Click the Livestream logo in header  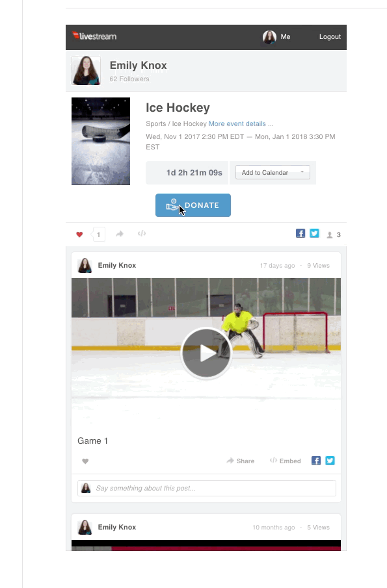pos(94,36)
